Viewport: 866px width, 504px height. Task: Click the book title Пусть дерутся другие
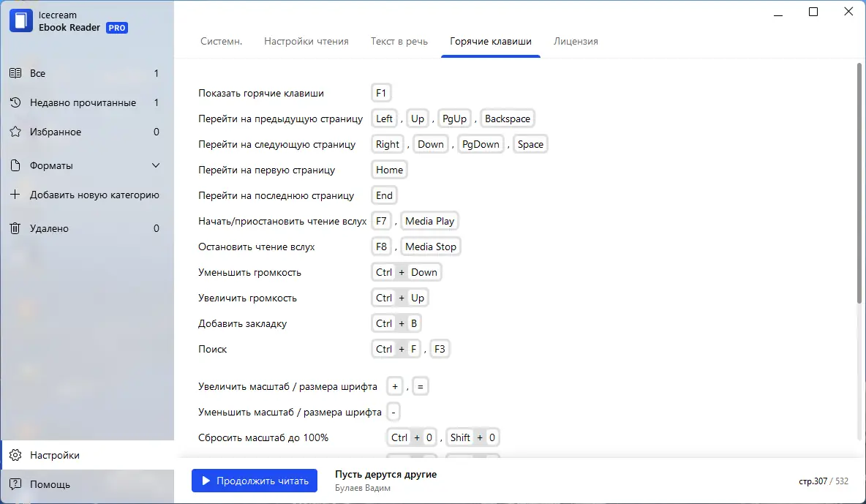click(385, 474)
